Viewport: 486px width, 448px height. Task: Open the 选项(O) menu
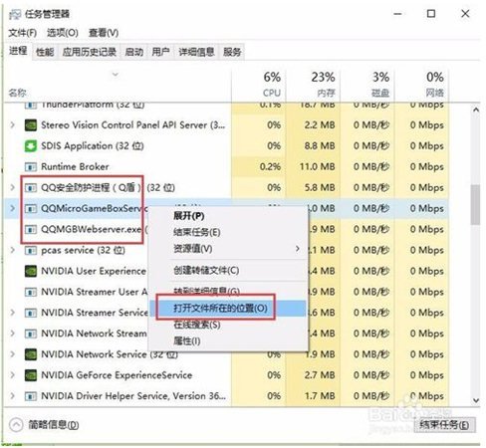pos(63,33)
